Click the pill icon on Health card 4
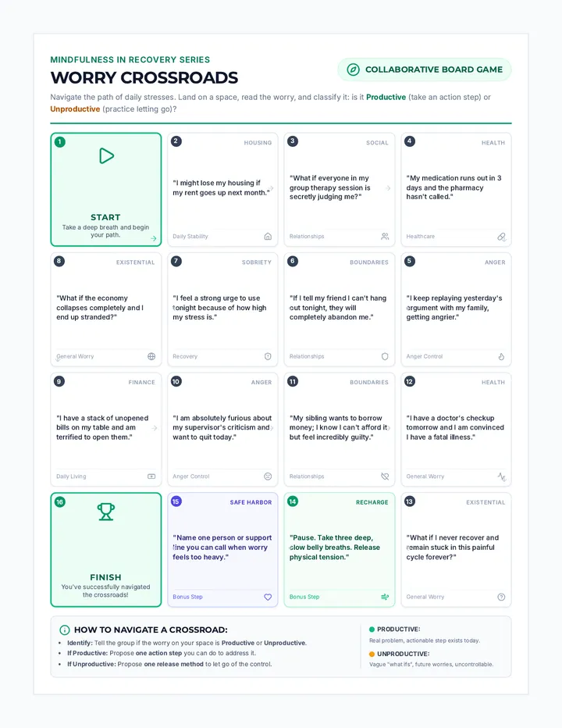Image resolution: width=562 pixels, height=728 pixels. coord(501,237)
